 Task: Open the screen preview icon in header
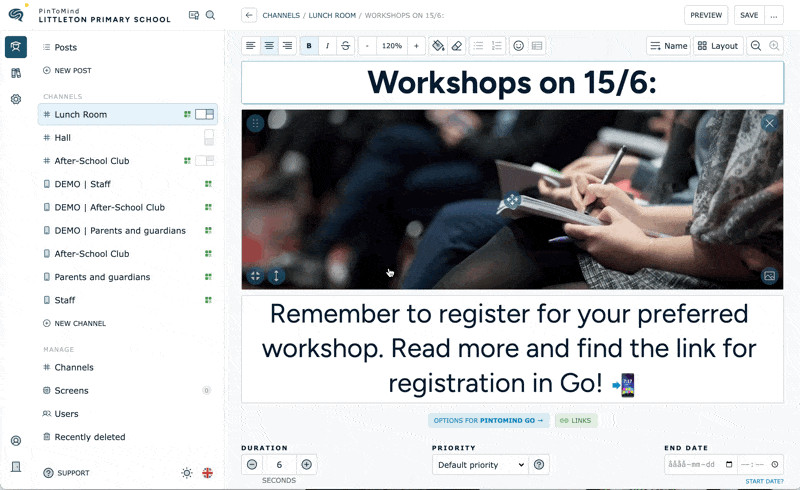pos(194,15)
